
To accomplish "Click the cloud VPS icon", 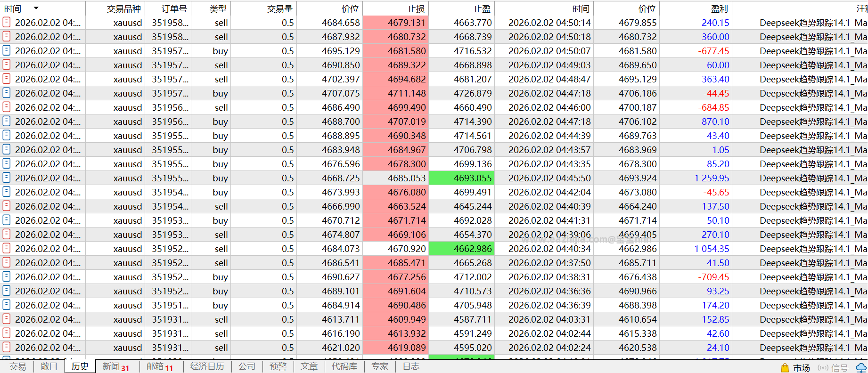I will 862,367.
